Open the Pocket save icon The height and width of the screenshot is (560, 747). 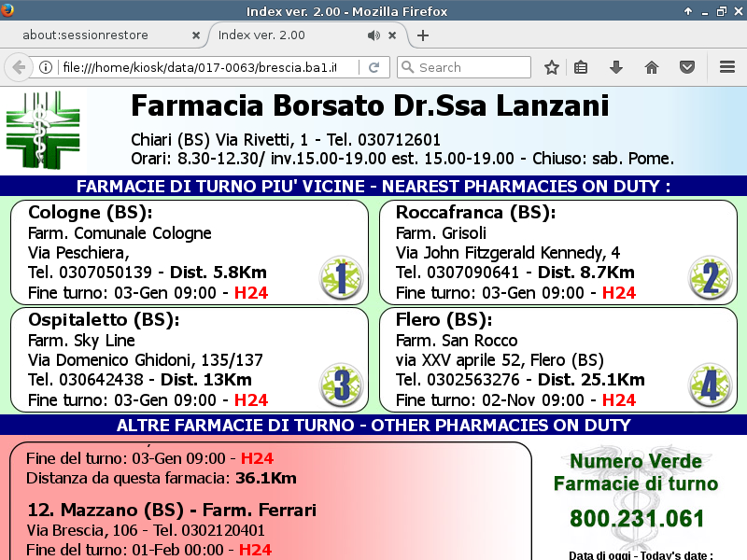[686, 67]
